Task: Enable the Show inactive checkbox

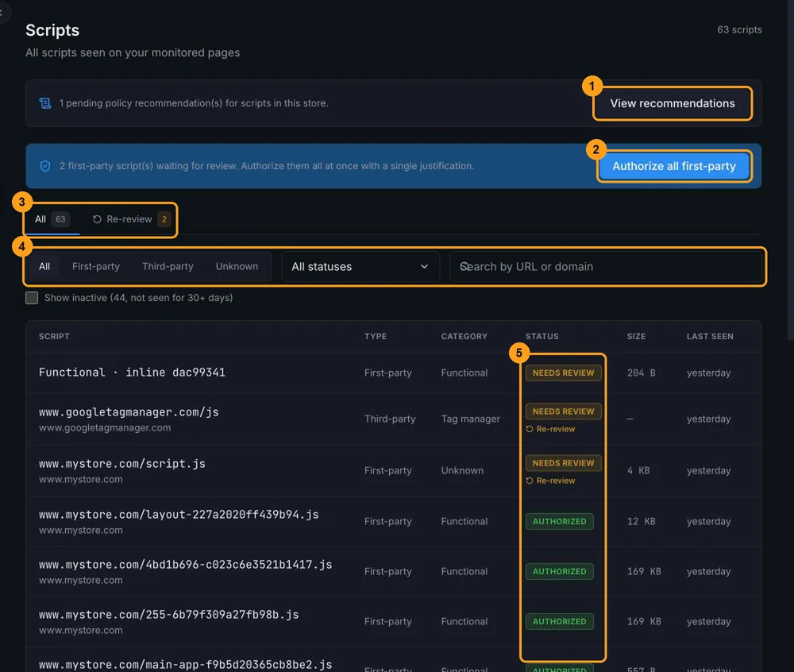Action: [32, 298]
